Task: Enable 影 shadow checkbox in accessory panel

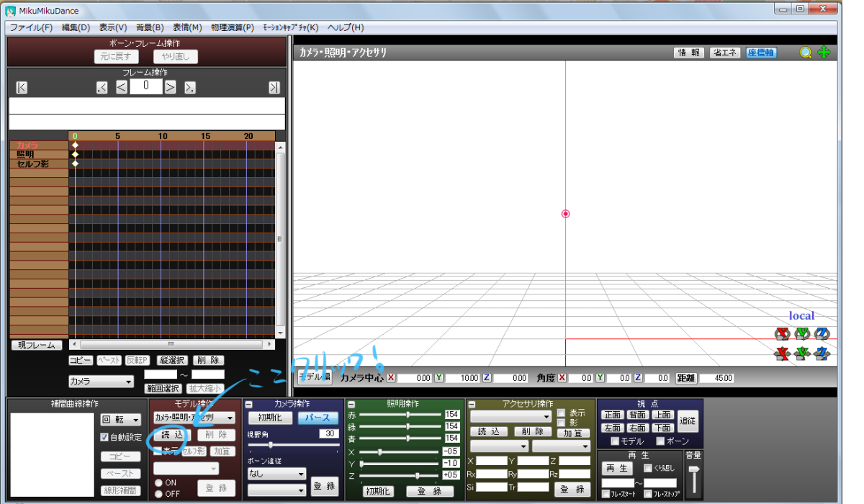Action: [x=562, y=423]
